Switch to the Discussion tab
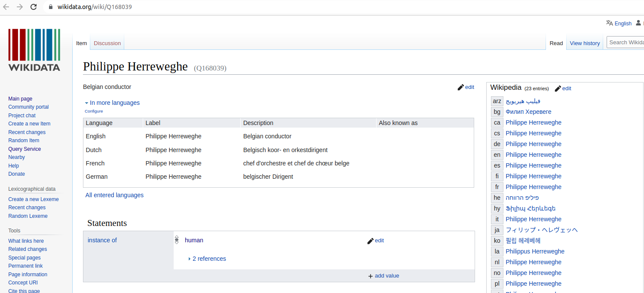The image size is (644, 293). [107, 43]
